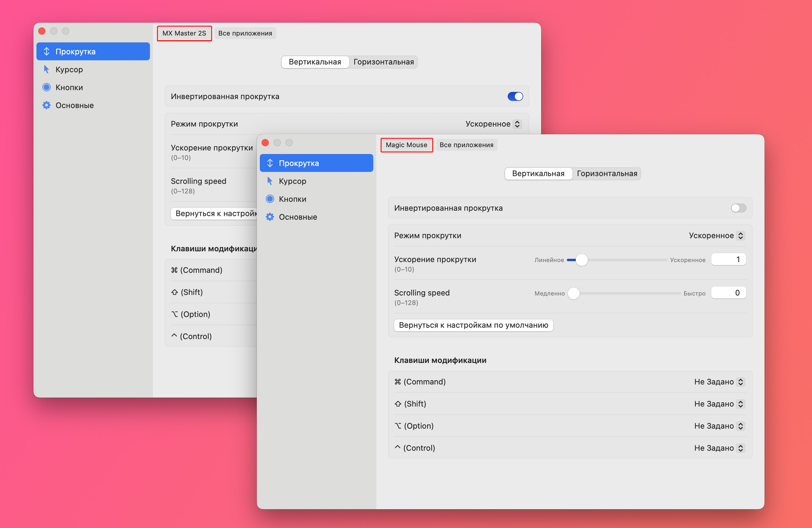Open Режим прокрутки dropdown in Magic Mouse window
The width and height of the screenshot is (812, 528).
click(x=716, y=236)
